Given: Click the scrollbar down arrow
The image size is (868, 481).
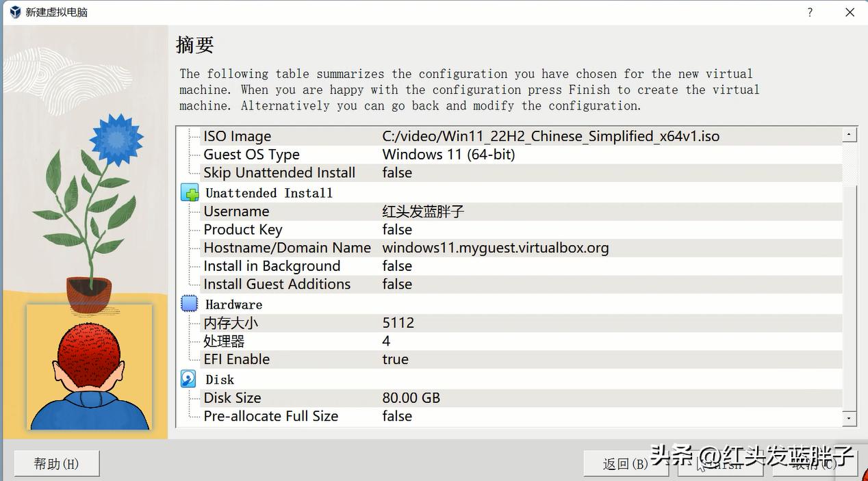Looking at the screenshot, I should pos(849,418).
